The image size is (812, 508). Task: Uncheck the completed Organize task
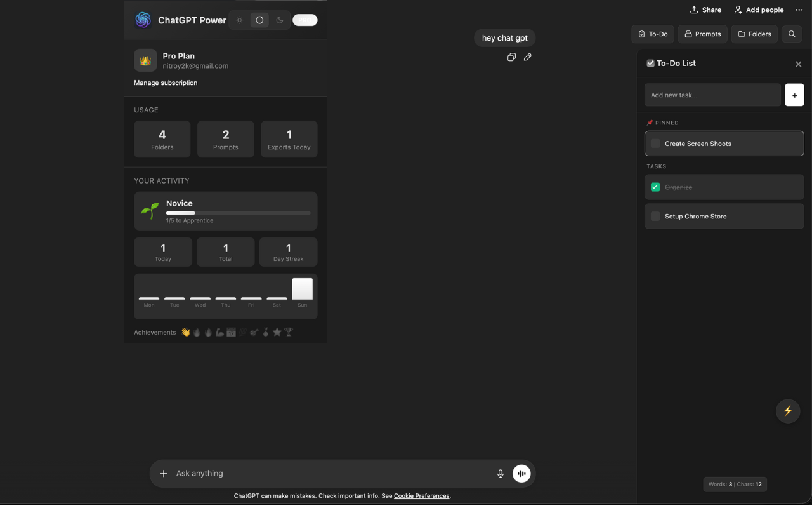point(655,187)
